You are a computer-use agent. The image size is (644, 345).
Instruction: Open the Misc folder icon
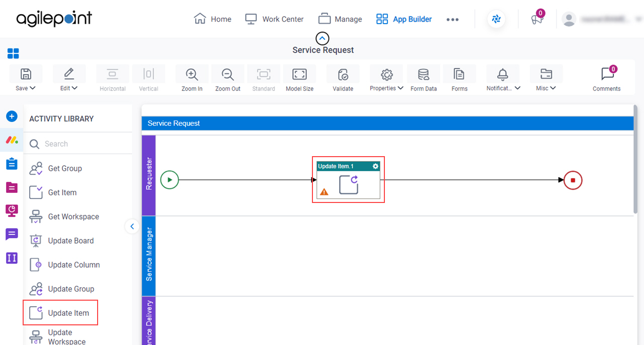pos(546,74)
